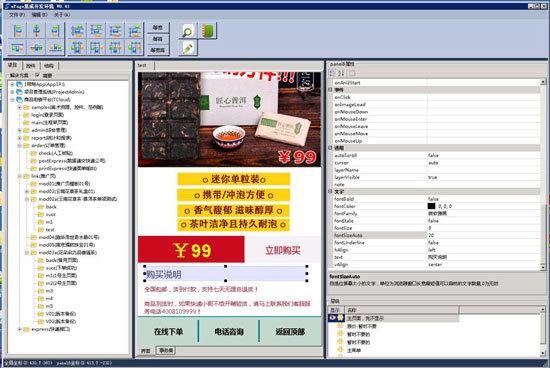Toggle the checkbox above the project tree
The image size is (550, 368).
37,75
